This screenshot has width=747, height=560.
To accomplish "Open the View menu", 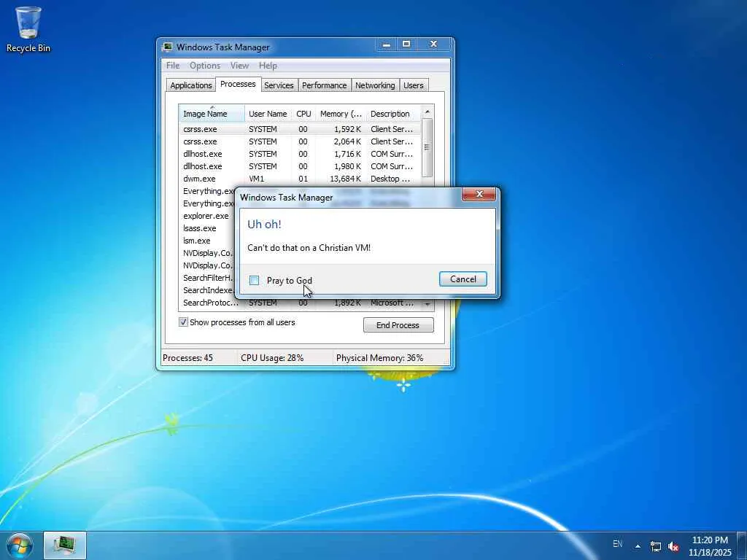I will [x=239, y=66].
